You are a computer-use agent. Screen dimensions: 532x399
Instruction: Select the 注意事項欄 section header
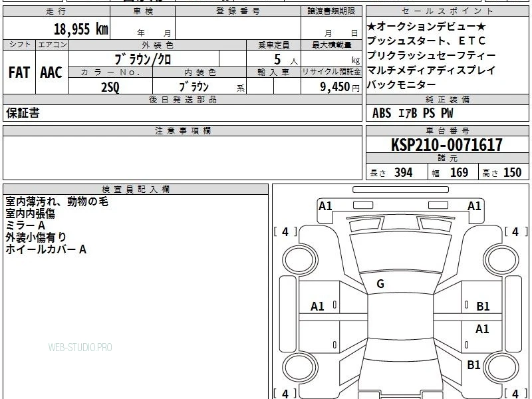pyautogui.click(x=182, y=130)
